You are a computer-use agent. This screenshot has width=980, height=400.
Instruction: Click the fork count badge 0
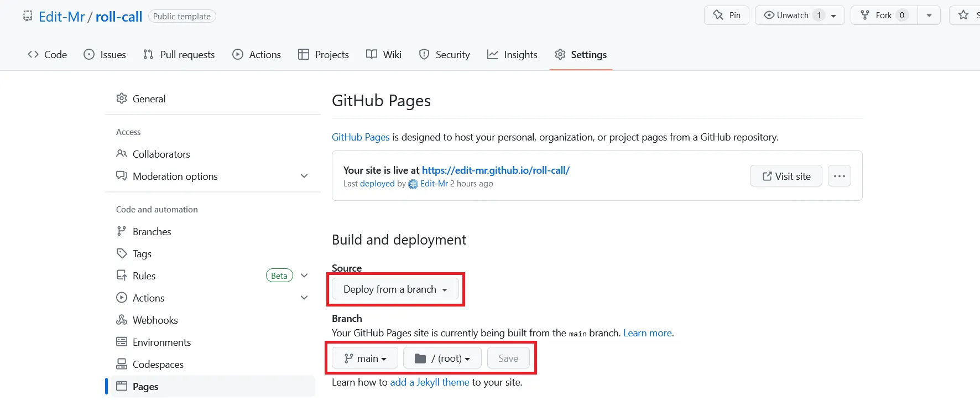point(902,15)
